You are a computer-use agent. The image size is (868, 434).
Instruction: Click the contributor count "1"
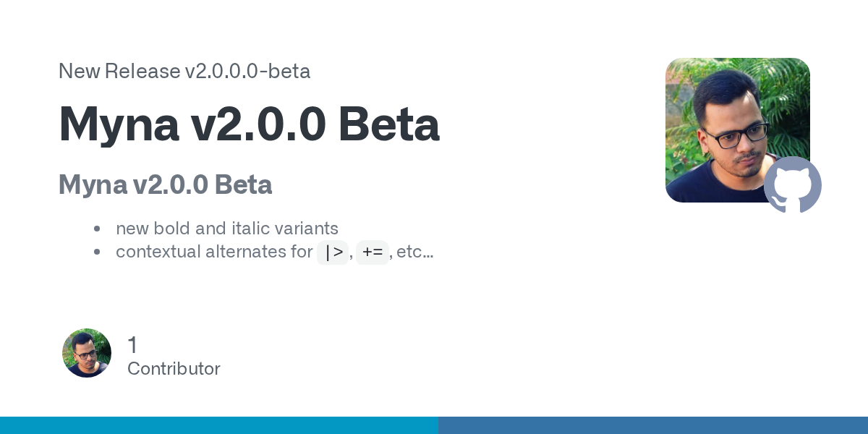pos(132,345)
